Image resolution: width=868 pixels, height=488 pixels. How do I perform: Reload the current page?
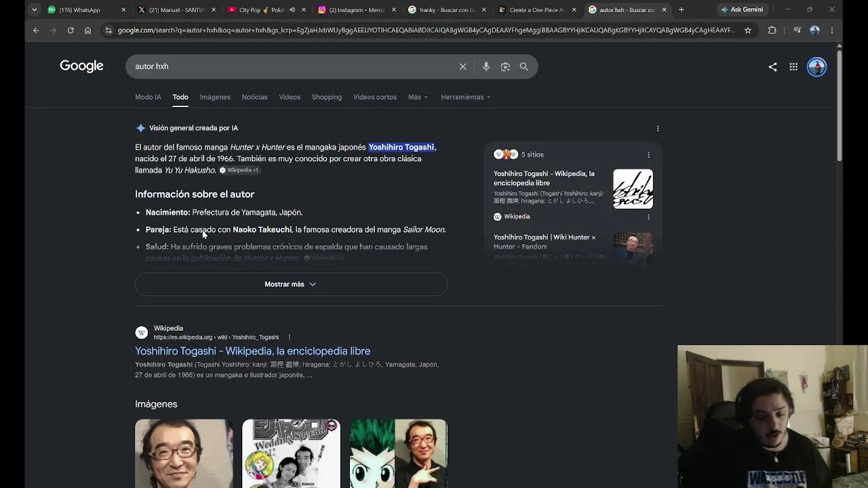(x=71, y=30)
